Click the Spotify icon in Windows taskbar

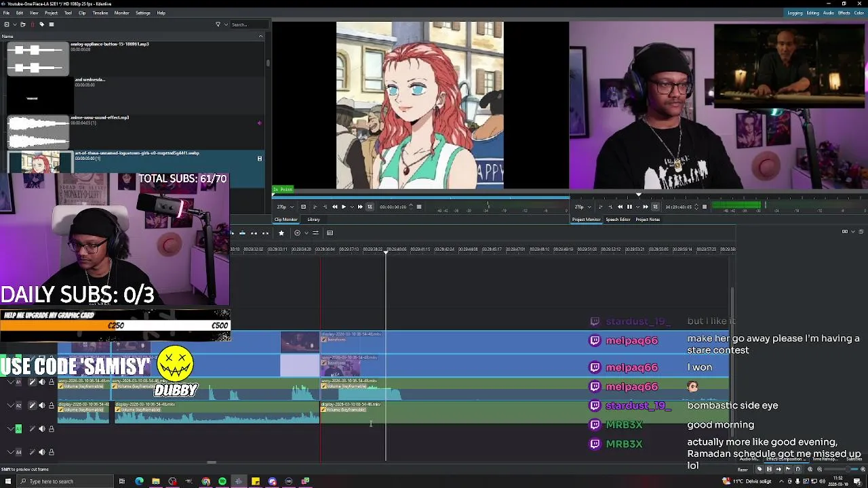pos(222,481)
